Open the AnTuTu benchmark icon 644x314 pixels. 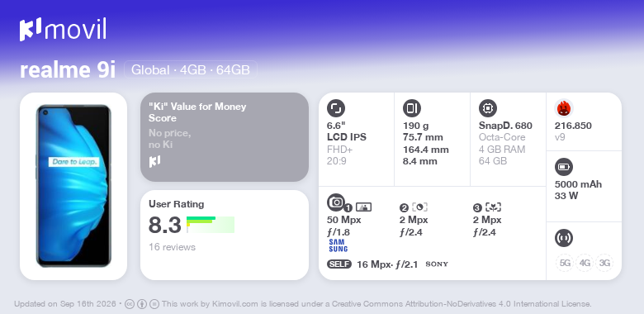click(x=564, y=108)
